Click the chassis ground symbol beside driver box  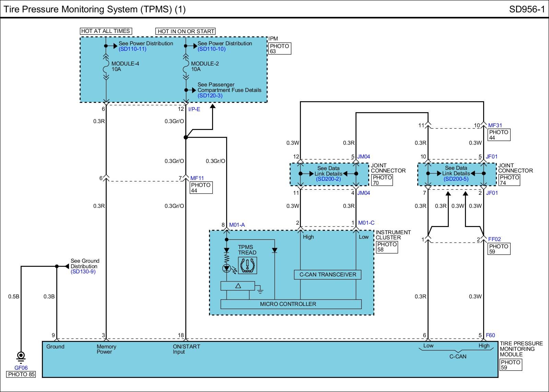[x=260, y=291]
